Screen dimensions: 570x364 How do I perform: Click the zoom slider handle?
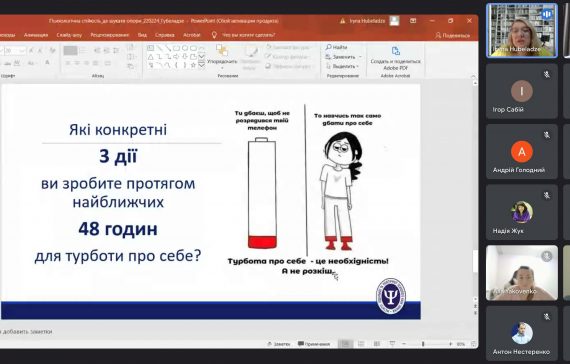pyautogui.click(x=423, y=344)
